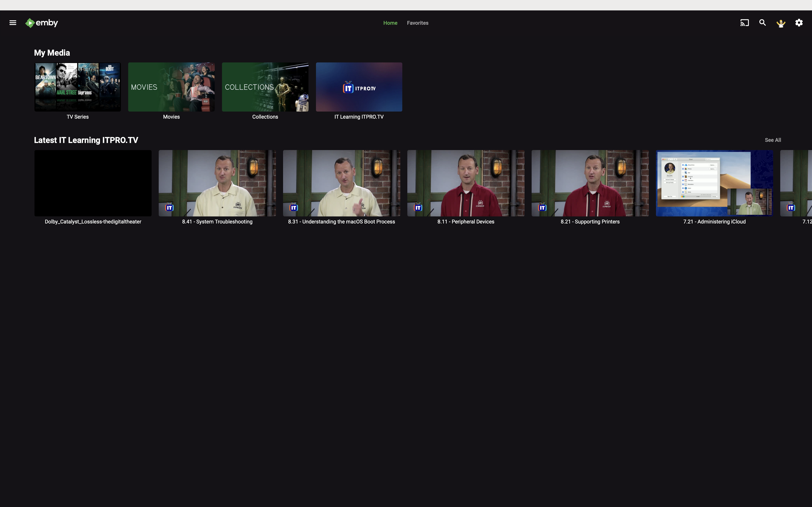The image size is (812, 507).
Task: Open the 8.31 macOS Boot Process video
Action: (x=341, y=183)
